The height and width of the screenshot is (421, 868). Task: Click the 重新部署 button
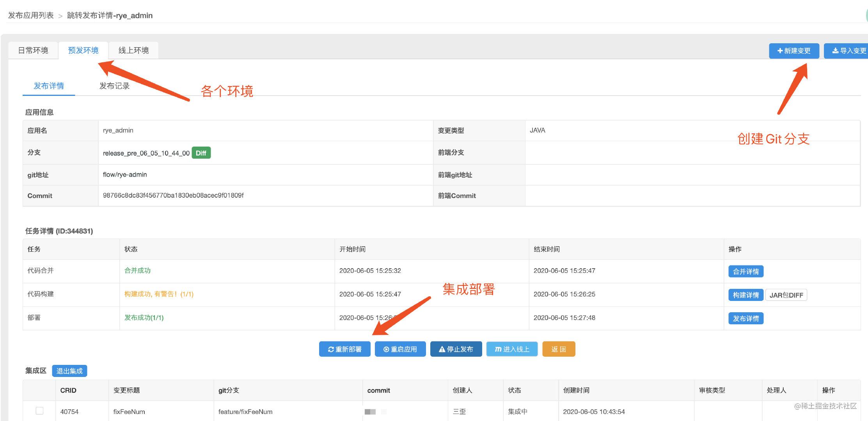point(344,349)
